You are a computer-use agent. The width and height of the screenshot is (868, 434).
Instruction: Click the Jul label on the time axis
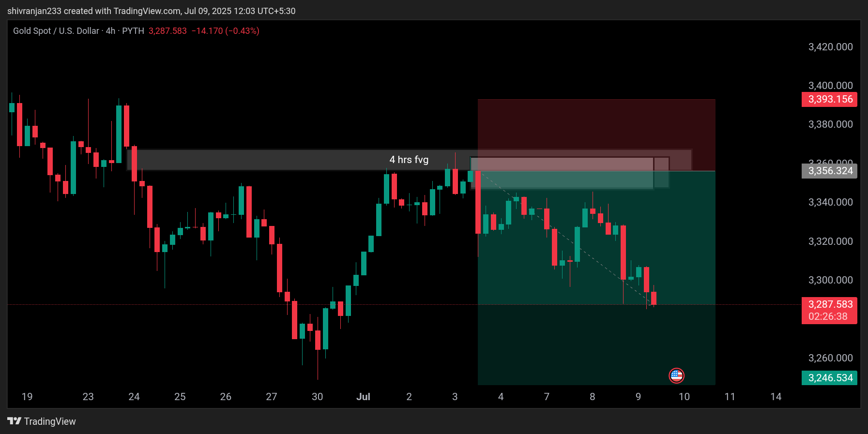[363, 397]
